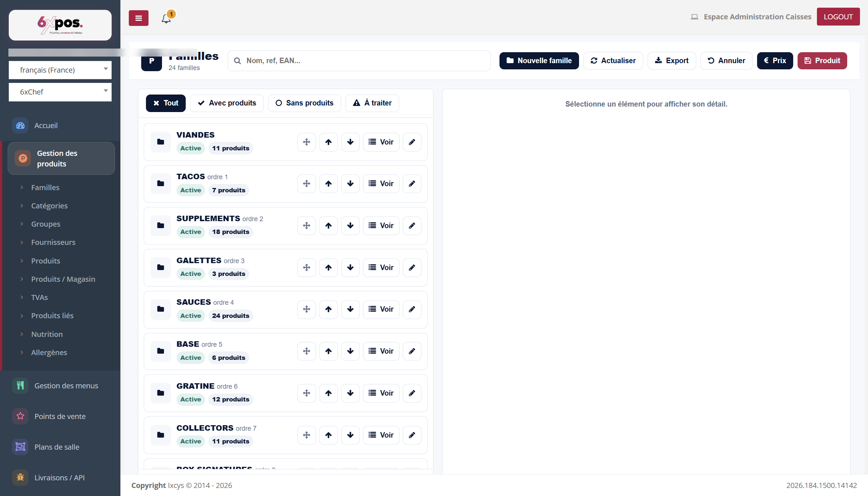Move BASE family up
The width and height of the screenshot is (868, 496).
pyautogui.click(x=328, y=351)
